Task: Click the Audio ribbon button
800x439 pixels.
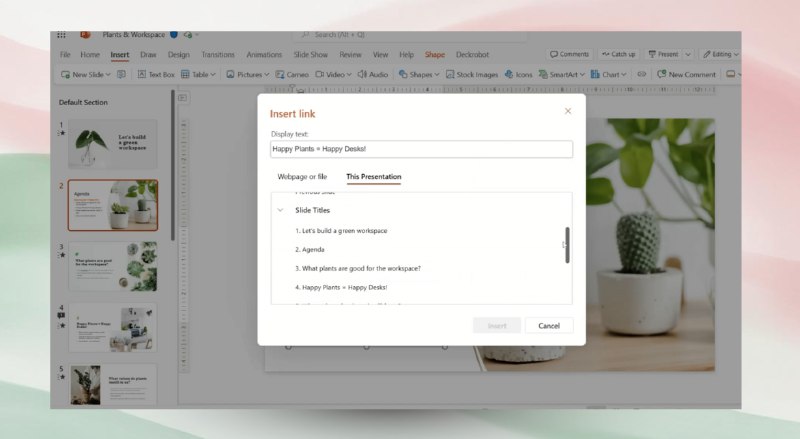Action: [373, 75]
